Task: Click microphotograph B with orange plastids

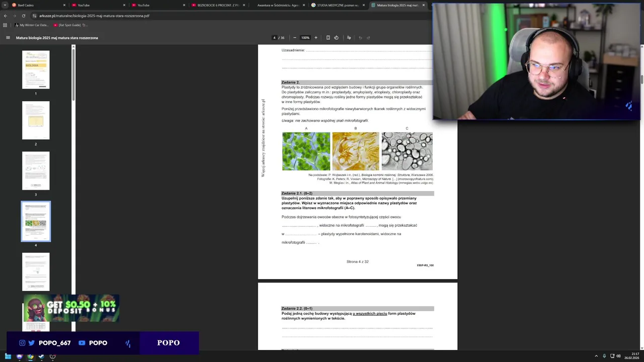Action: click(356, 151)
